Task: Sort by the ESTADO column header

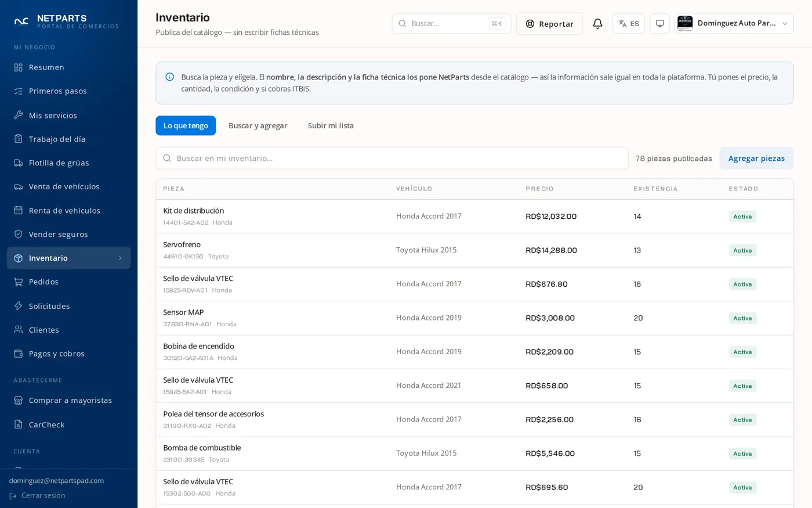Action: pos(744,189)
